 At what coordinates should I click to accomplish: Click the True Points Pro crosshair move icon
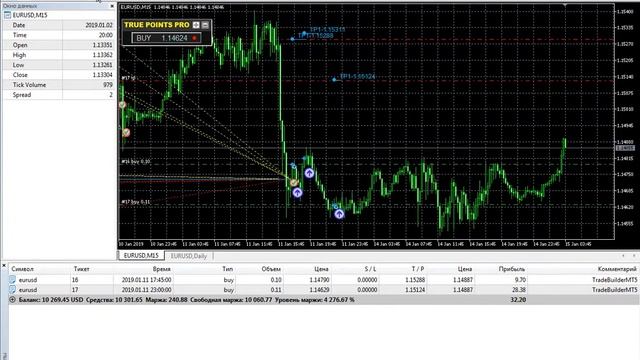tap(196, 25)
